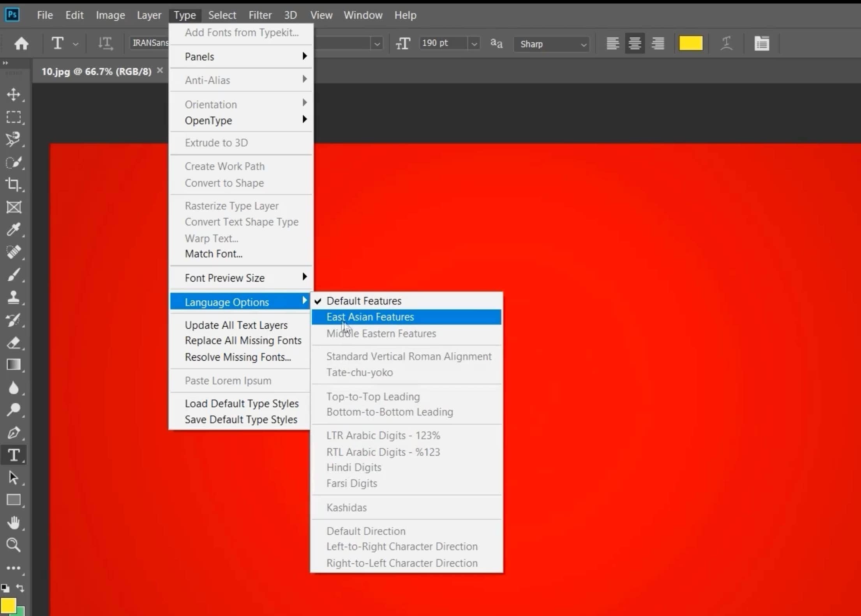Image resolution: width=861 pixels, height=616 pixels.
Task: Click the Home icon in options bar
Action: 21,43
